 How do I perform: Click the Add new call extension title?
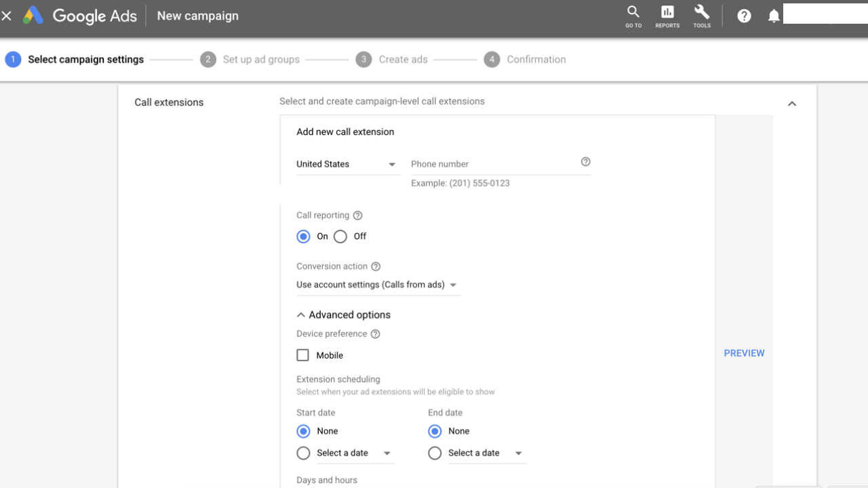345,132
